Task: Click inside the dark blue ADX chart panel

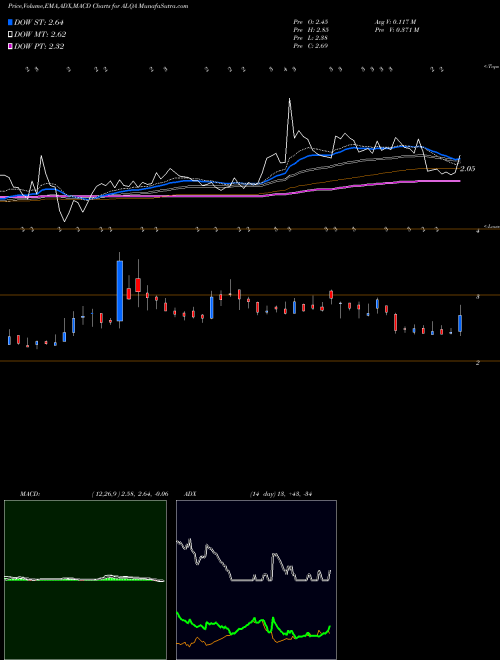Action: tap(256, 580)
